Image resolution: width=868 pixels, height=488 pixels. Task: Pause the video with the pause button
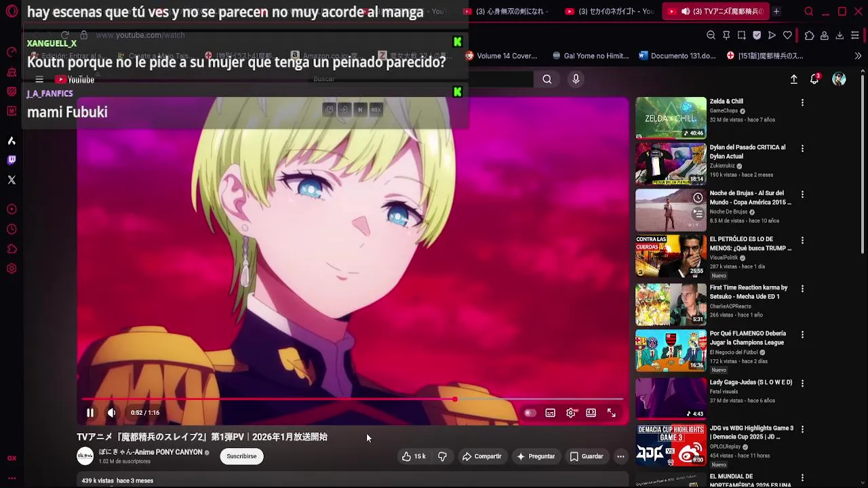[90, 413]
